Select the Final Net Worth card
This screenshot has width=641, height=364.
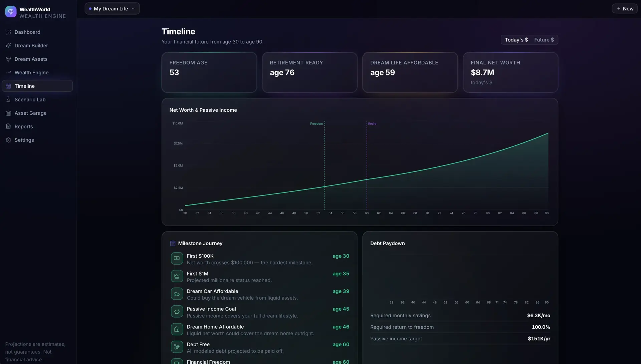[x=510, y=72]
